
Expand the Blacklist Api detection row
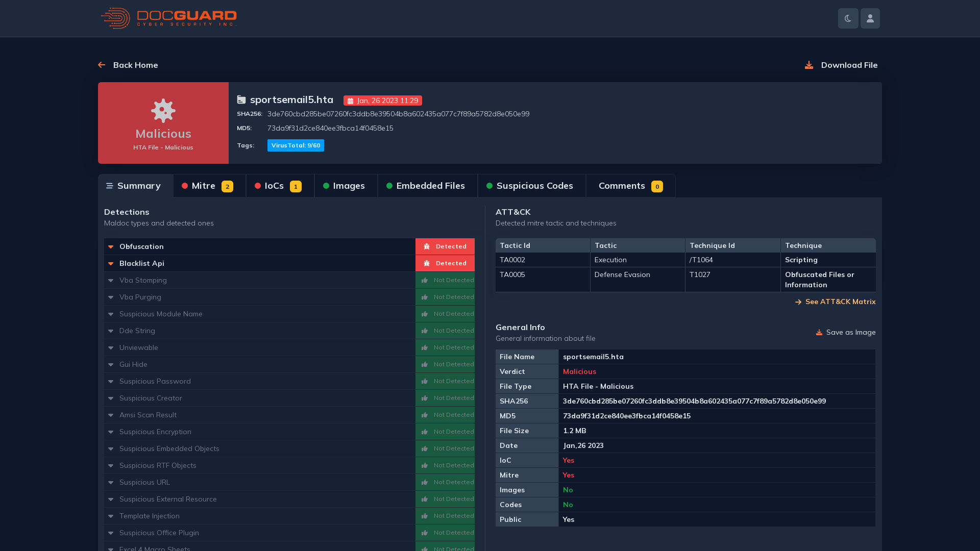(259, 263)
